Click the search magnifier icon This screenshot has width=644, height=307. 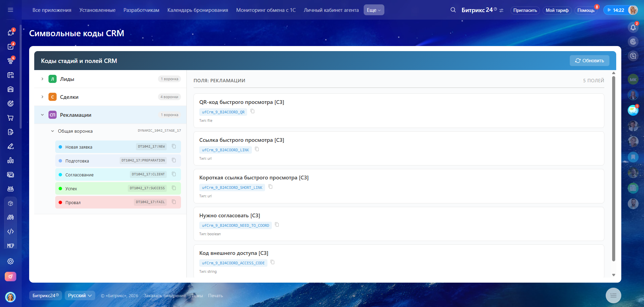coord(453,10)
